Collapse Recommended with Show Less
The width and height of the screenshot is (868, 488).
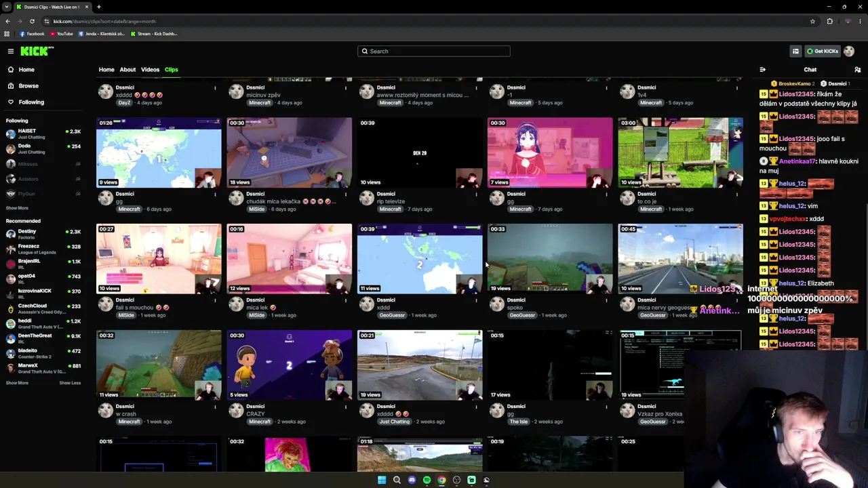pyautogui.click(x=70, y=383)
